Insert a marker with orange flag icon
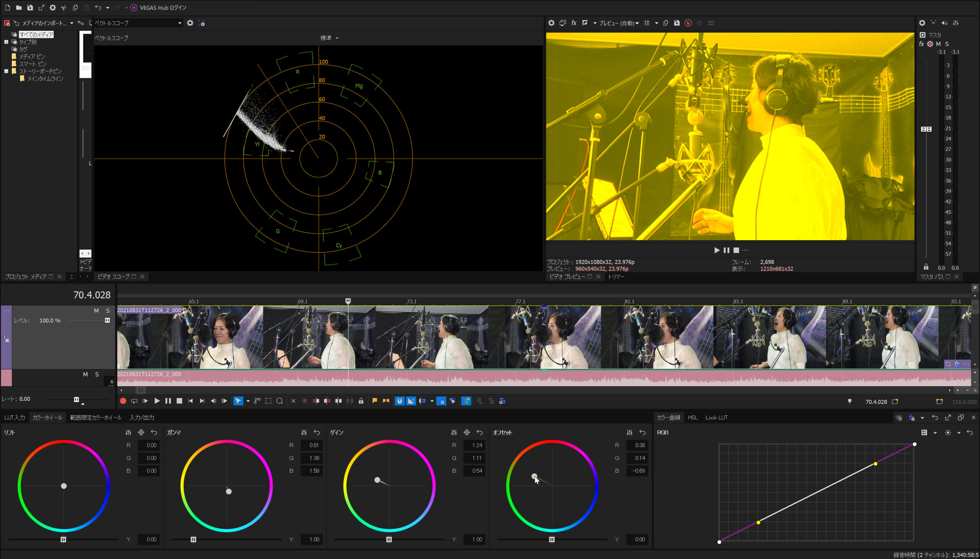The width and height of the screenshot is (980, 559). tap(375, 401)
